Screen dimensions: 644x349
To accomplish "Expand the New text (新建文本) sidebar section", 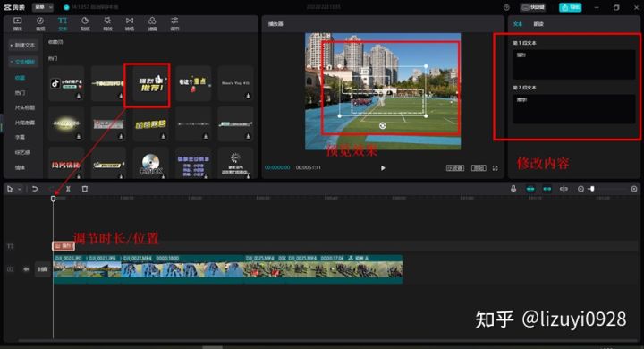I will pos(23,46).
